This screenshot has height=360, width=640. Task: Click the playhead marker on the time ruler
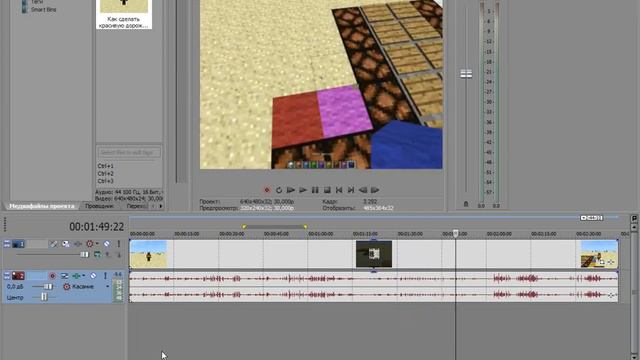[456, 233]
